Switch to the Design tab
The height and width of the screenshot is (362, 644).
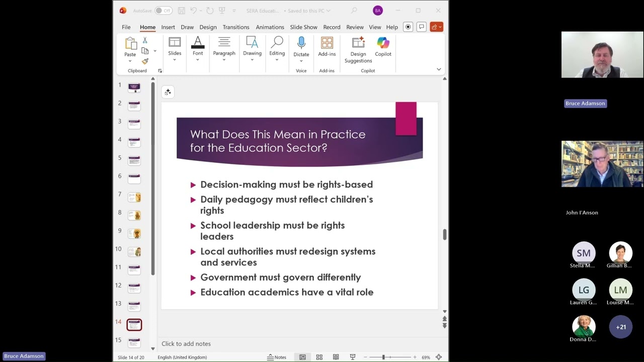[x=208, y=27]
